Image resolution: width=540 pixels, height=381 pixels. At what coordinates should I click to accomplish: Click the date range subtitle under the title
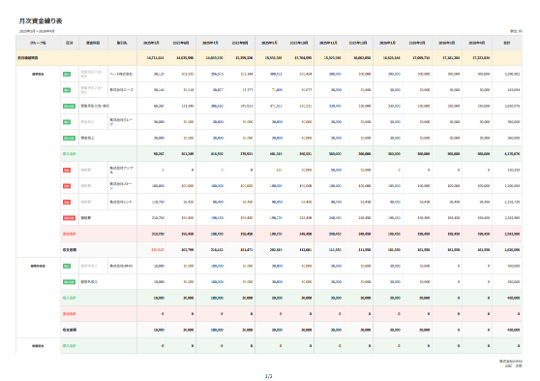37,31
